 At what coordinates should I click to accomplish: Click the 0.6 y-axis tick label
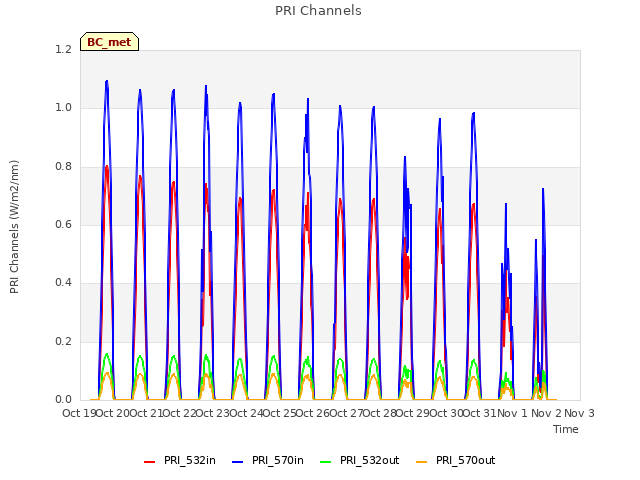63,224
